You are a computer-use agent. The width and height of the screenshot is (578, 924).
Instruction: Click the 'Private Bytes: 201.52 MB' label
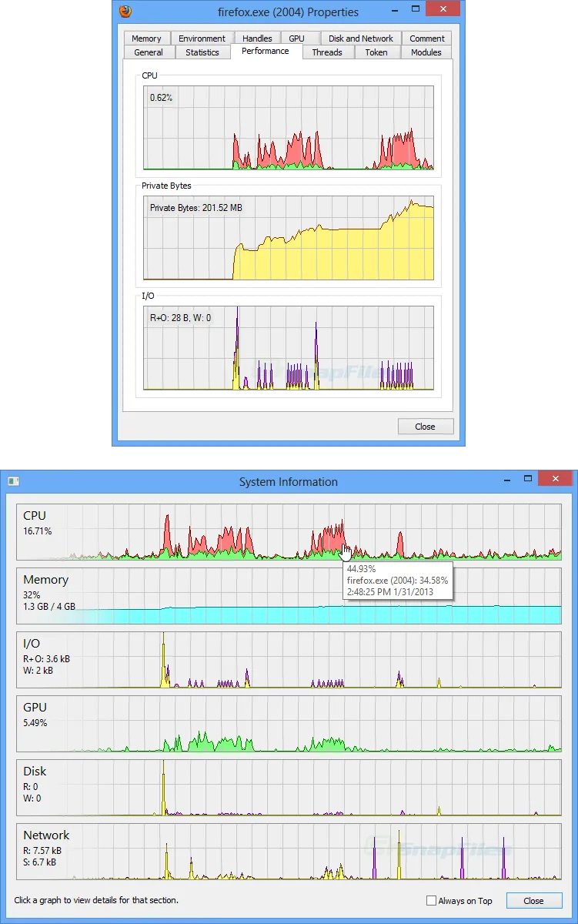pos(196,207)
